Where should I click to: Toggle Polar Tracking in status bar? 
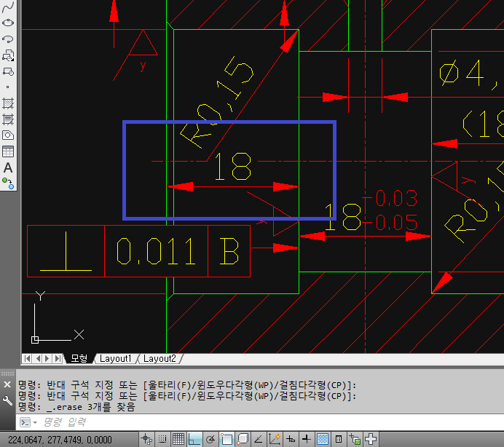click(210, 439)
